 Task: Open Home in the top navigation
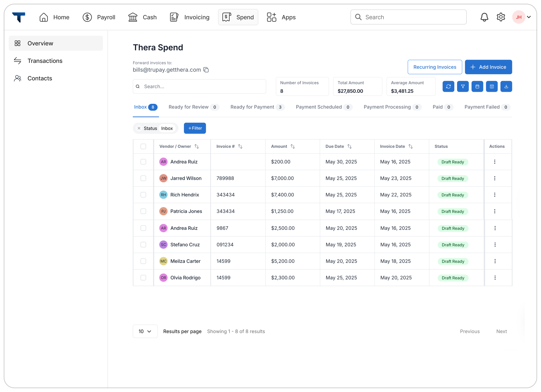[x=54, y=17]
